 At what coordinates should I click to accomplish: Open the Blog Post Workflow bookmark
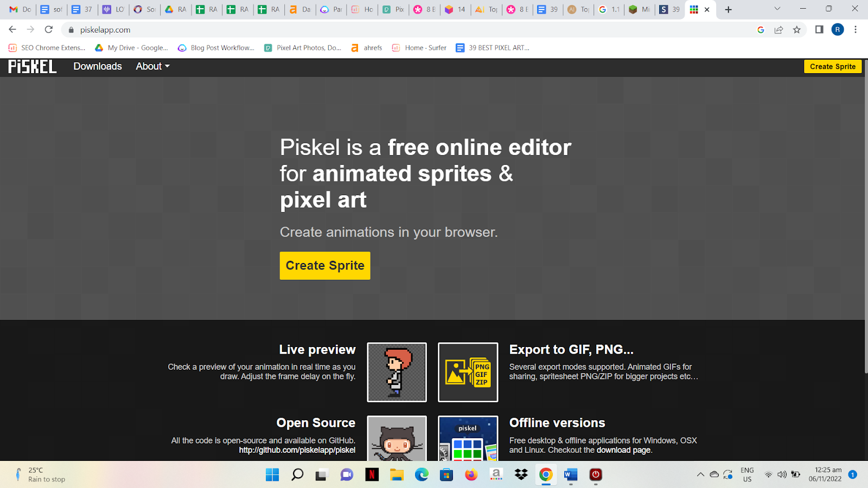click(x=216, y=48)
